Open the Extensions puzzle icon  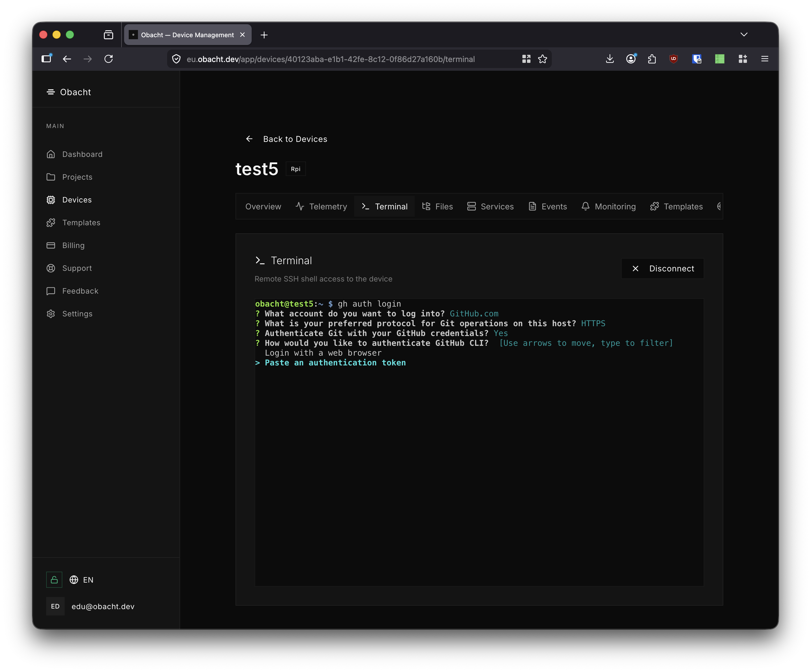[652, 59]
